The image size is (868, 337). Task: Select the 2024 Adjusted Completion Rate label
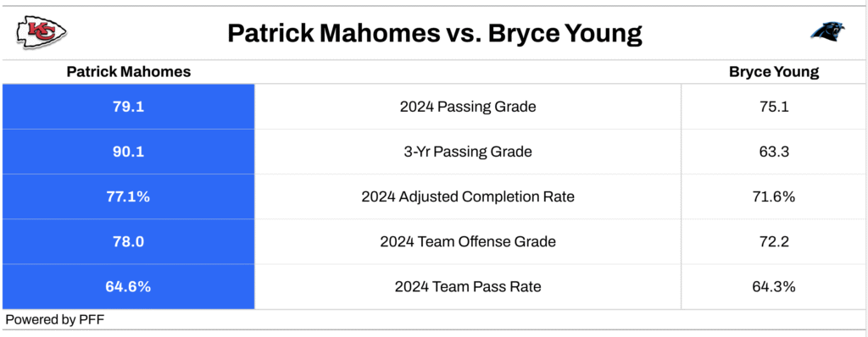pyautogui.click(x=468, y=197)
